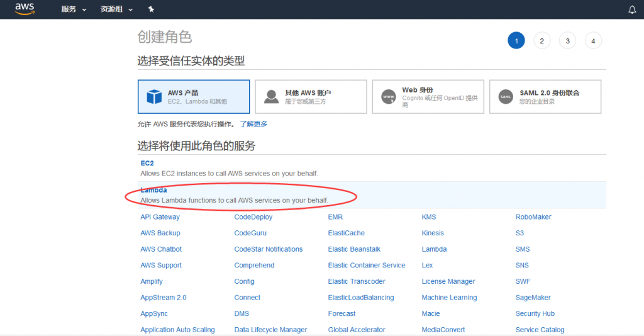Choose the 其他 AWS 账户 entity card
This screenshot has width=644, height=336.
pos(311,96)
